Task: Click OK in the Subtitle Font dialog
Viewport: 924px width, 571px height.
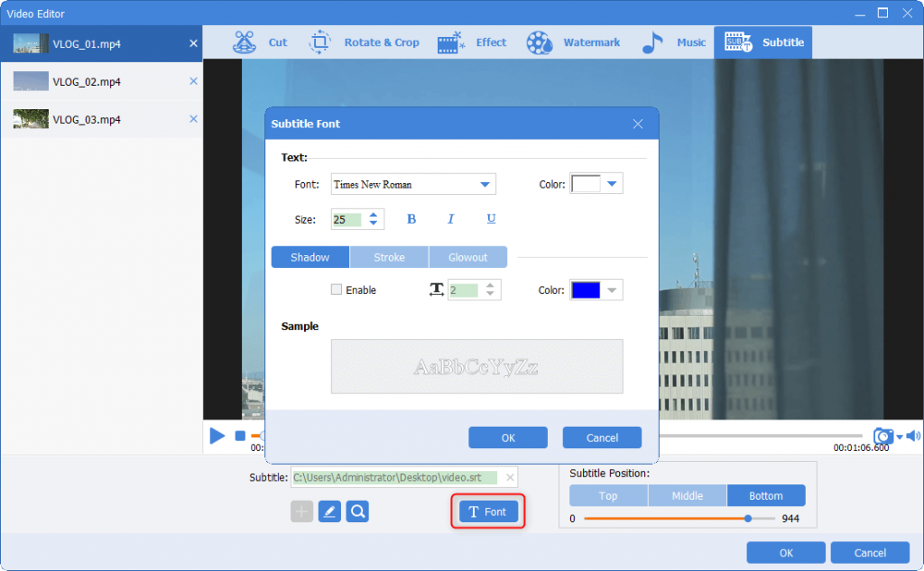Action: tap(508, 437)
